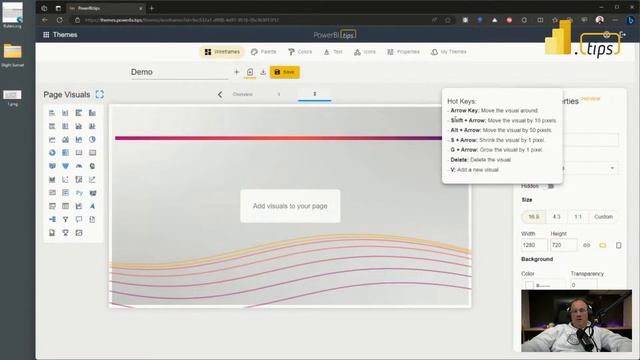Open the Icons tab

[365, 52]
